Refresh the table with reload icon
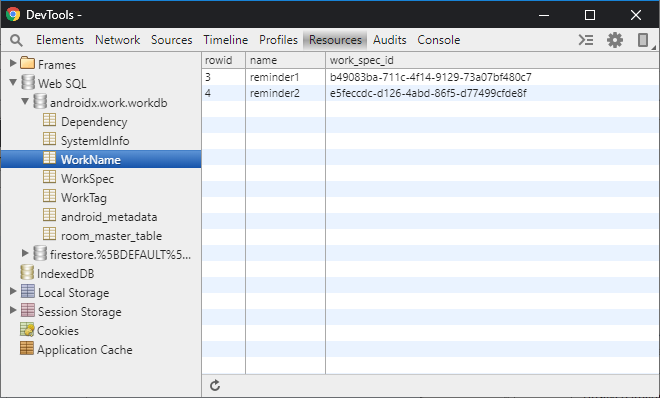This screenshot has height=398, width=660. tap(215, 385)
